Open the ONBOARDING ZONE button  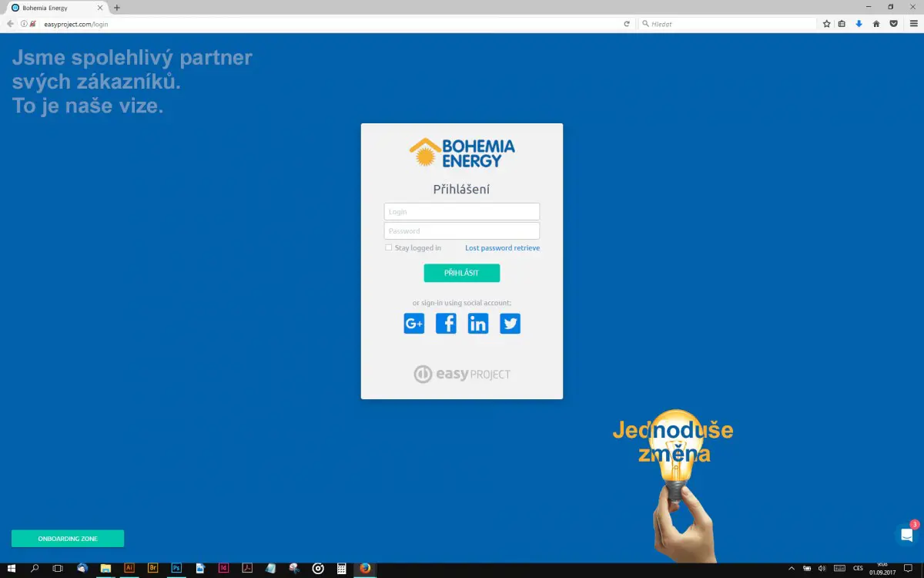(x=68, y=539)
